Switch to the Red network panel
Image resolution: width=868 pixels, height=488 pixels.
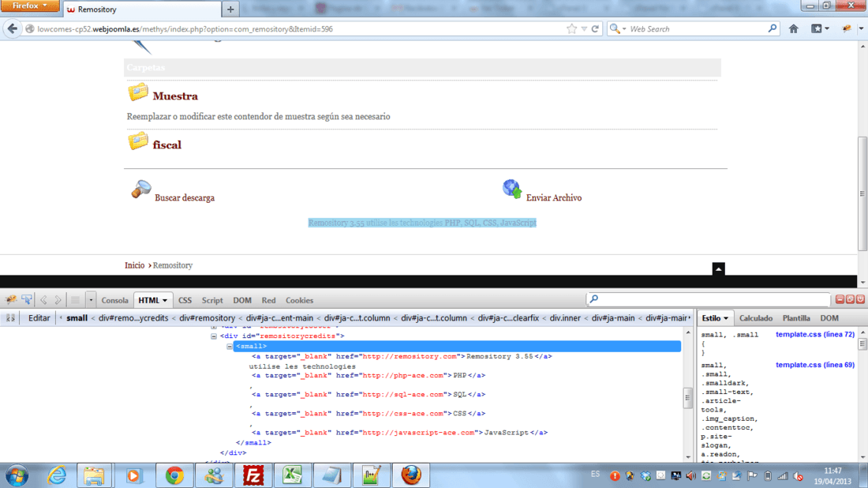(x=268, y=300)
